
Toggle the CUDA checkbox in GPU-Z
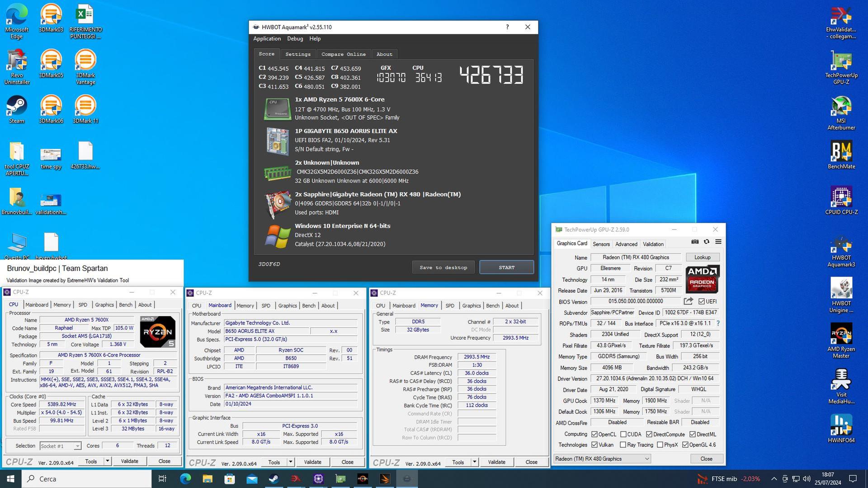[x=623, y=434]
